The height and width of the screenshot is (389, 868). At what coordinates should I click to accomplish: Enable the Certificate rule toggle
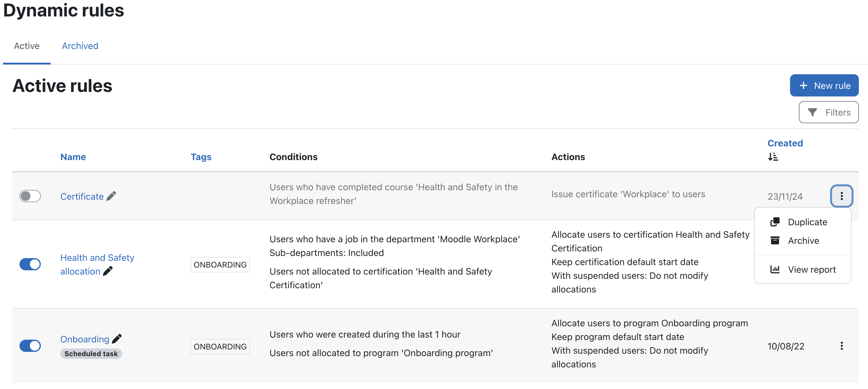(x=30, y=196)
